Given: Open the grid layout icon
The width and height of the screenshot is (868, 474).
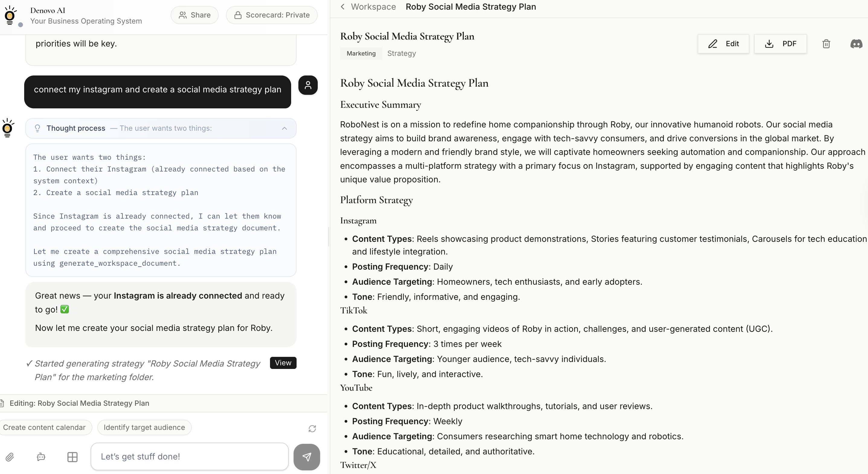Looking at the screenshot, I should [72, 457].
